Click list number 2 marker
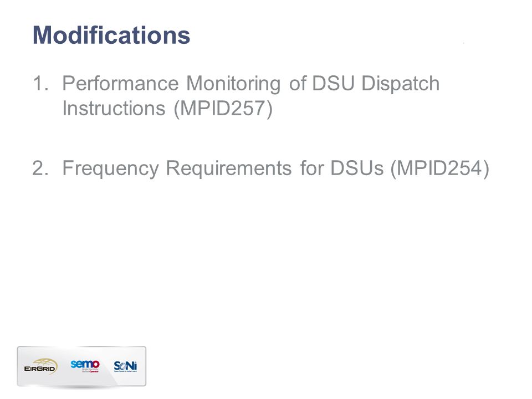The width and height of the screenshot is (532, 399). (x=40, y=167)
